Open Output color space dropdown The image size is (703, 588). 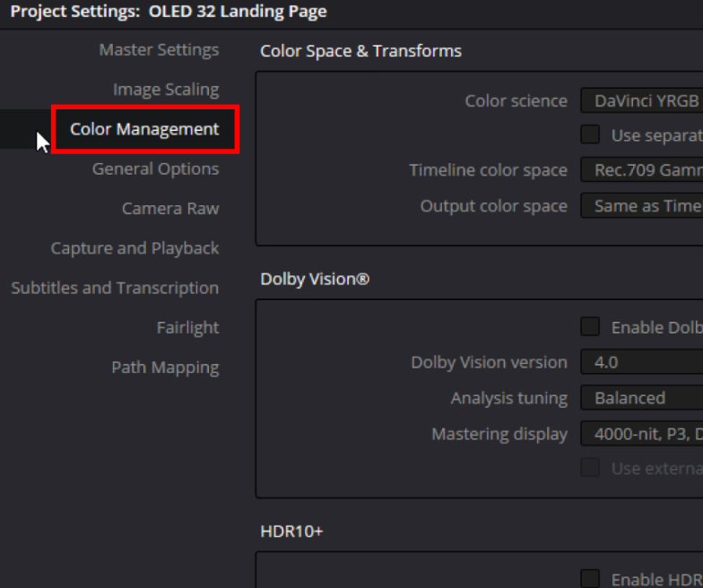tap(641, 206)
